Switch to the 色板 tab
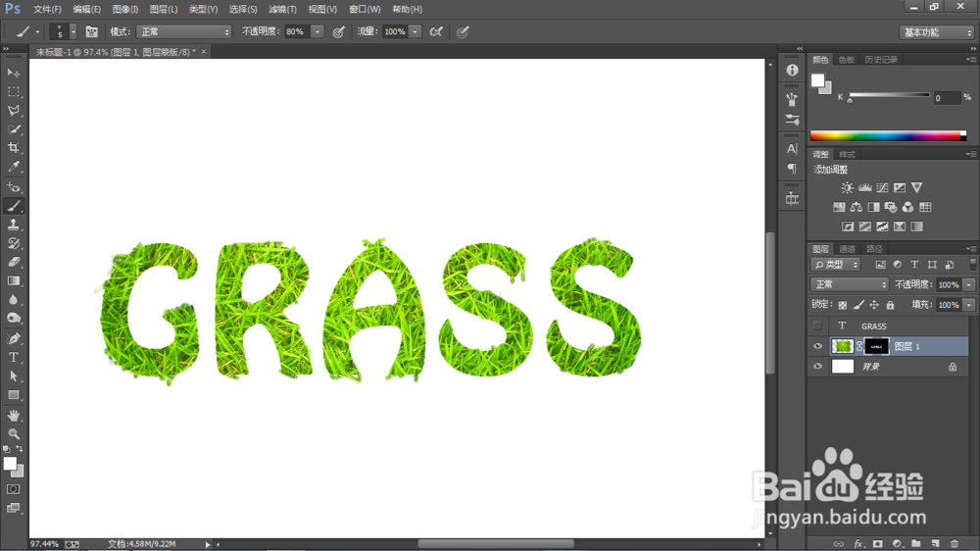 (847, 60)
